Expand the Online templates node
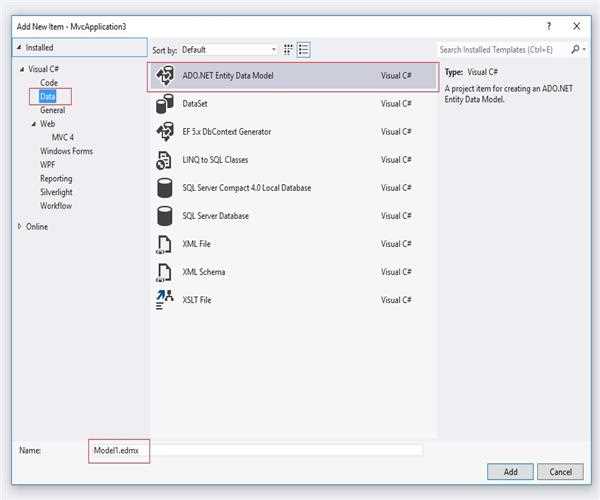The image size is (600, 500). 21,226
